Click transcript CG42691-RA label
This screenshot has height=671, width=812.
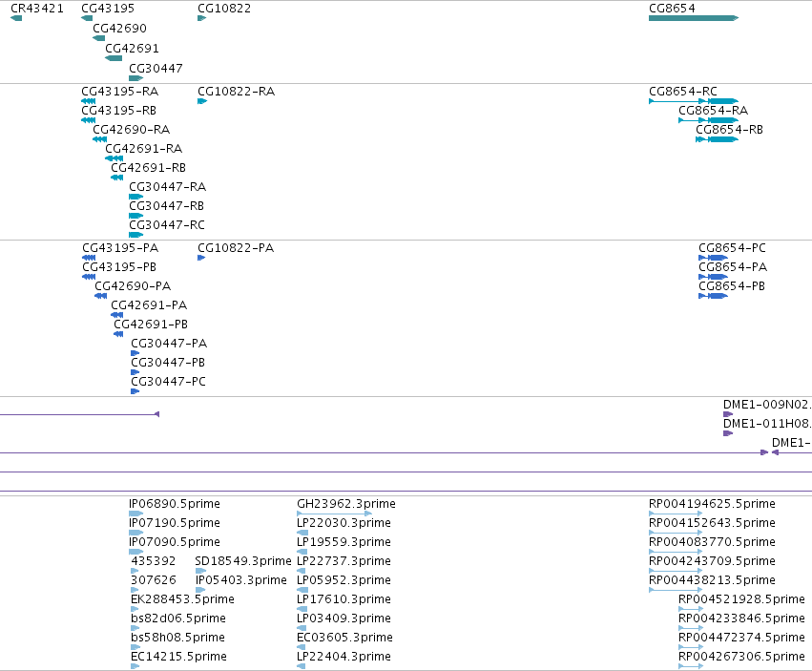click(144, 149)
